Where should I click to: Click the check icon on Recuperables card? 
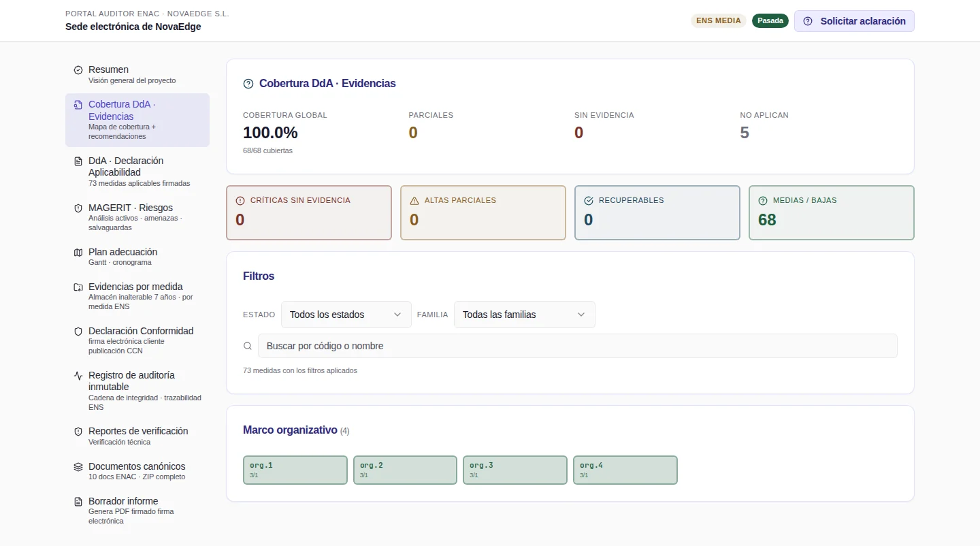coord(589,201)
